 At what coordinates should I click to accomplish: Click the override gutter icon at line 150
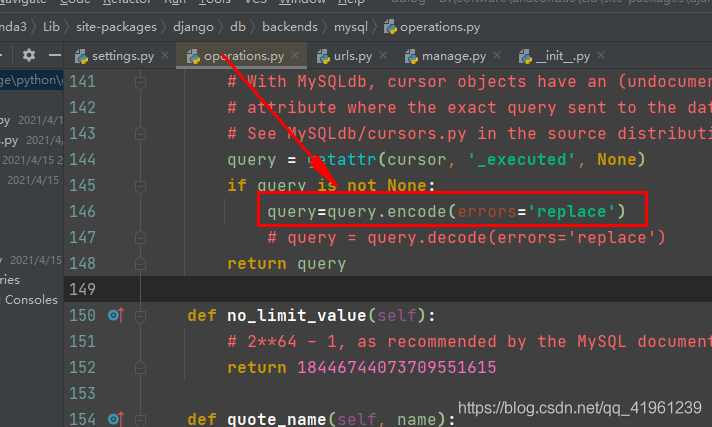pyautogui.click(x=116, y=315)
